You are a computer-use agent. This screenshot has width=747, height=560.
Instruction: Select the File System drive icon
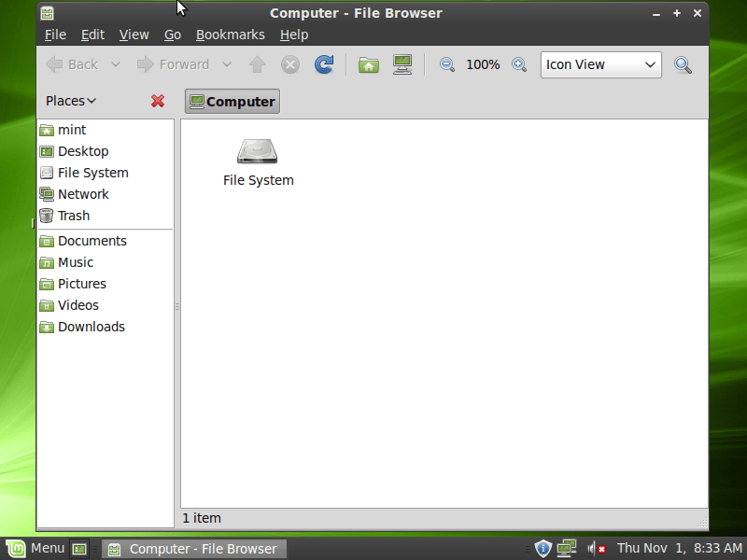point(258,151)
